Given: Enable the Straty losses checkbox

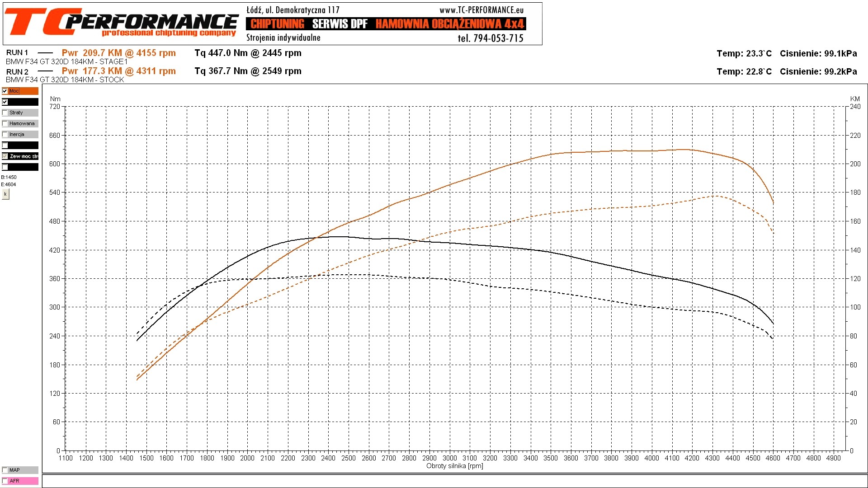Looking at the screenshot, I should click(5, 113).
